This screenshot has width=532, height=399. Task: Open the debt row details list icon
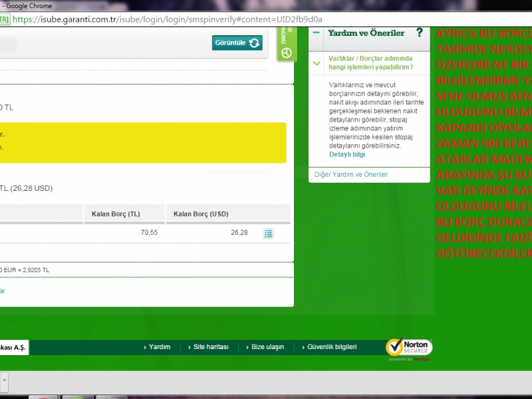[x=268, y=233]
